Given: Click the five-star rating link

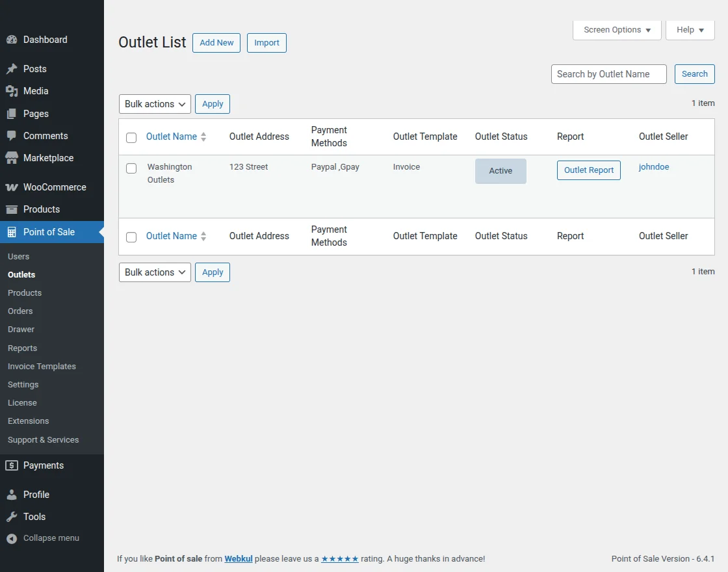Looking at the screenshot, I should [x=340, y=558].
